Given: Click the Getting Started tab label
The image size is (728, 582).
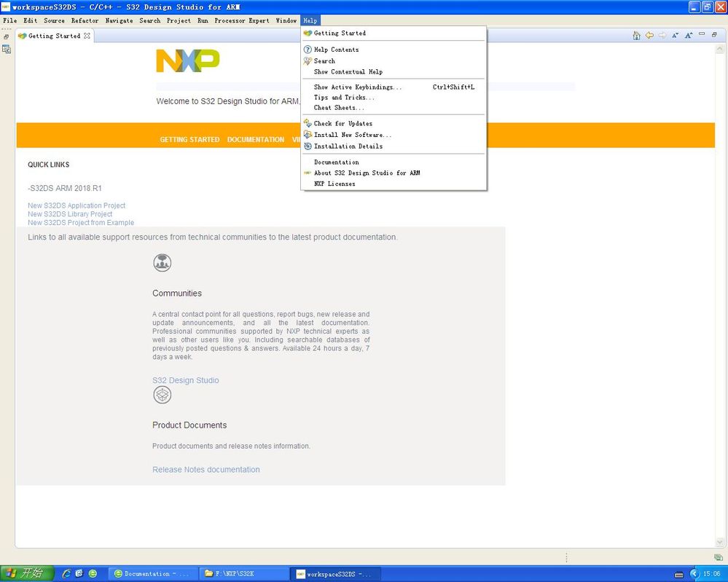Looking at the screenshot, I should [x=54, y=36].
